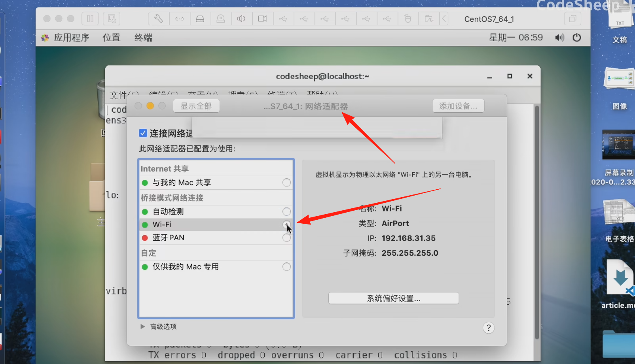Click the shared folders toolbar icon
Image resolution: width=635 pixels, height=364 pixels.
click(429, 19)
